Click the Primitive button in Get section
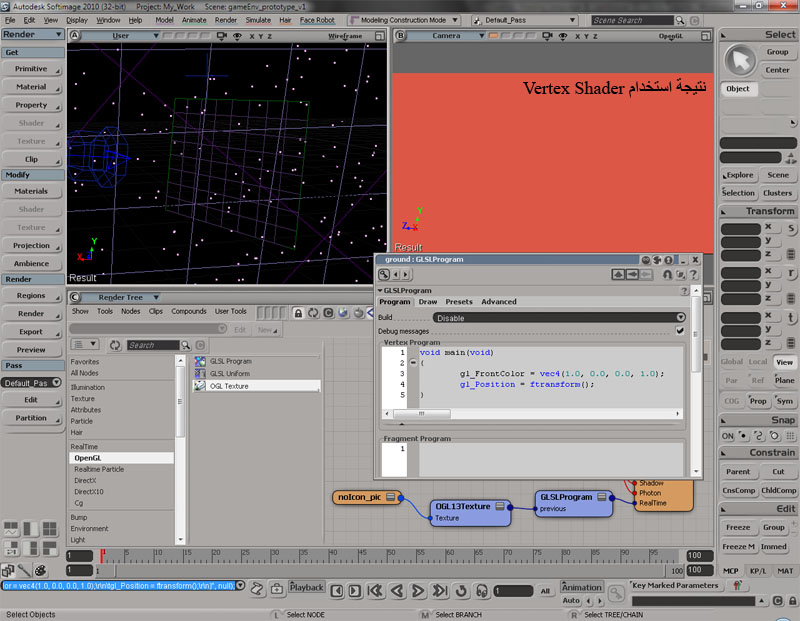Viewport: 800px width, 621px height. (x=31, y=69)
